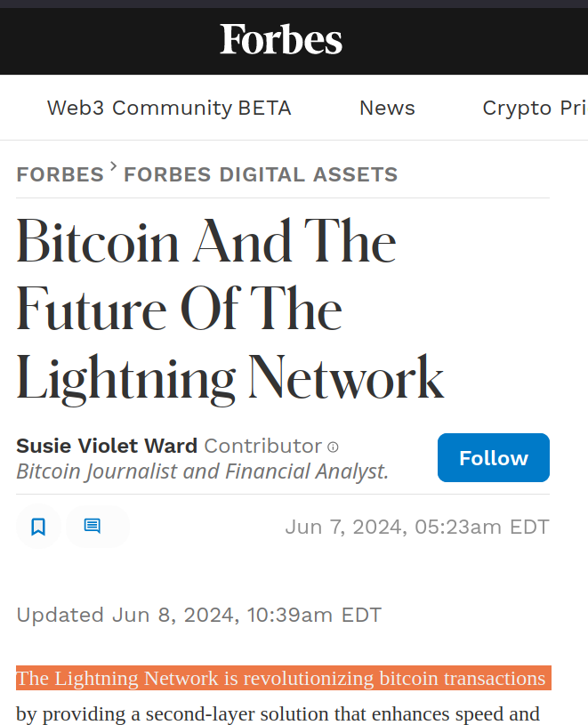Click the Jun 7, 2024 publish timestamp
The height and width of the screenshot is (725, 588).
coord(417,528)
